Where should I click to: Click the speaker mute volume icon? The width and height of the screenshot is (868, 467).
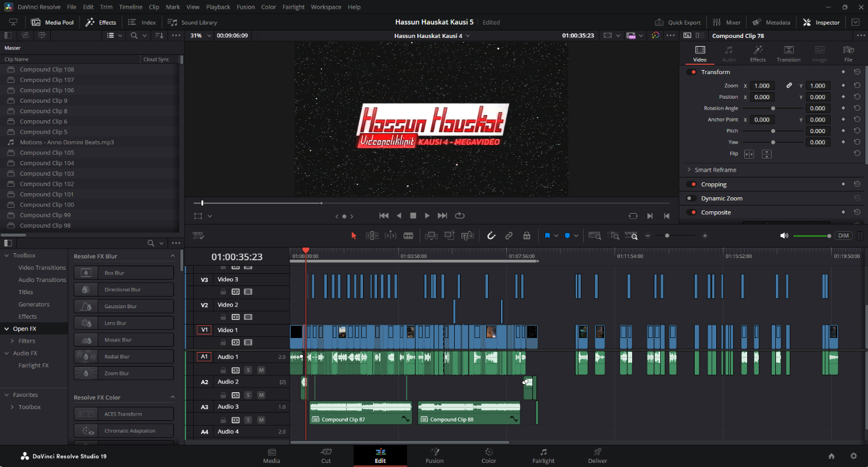pos(784,236)
